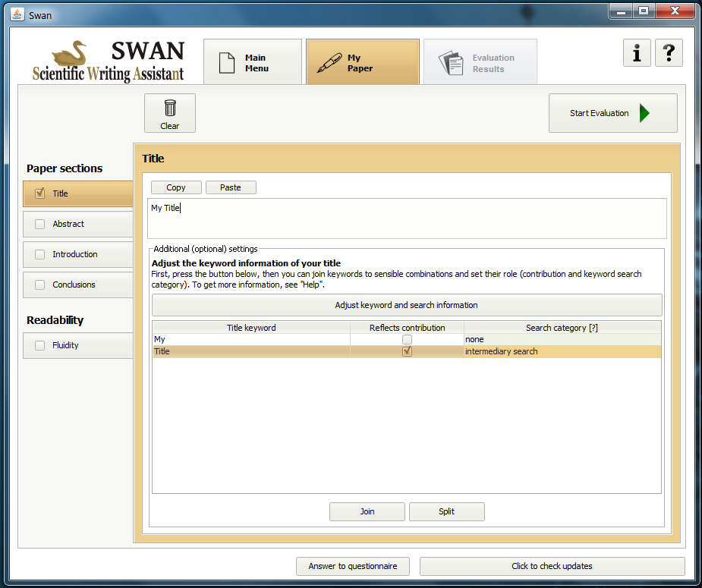Click the SWAN swan logo
This screenshot has height=588, width=702.
(x=108, y=61)
